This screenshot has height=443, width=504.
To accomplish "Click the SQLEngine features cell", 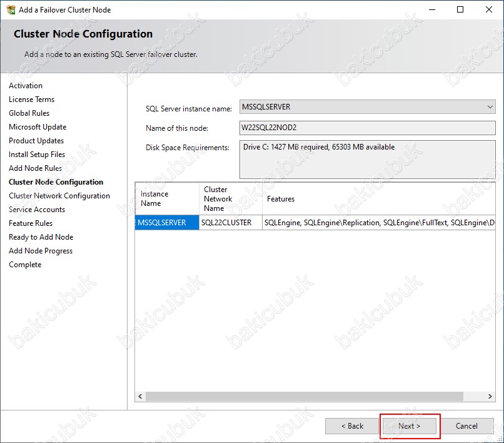I will 379,223.
